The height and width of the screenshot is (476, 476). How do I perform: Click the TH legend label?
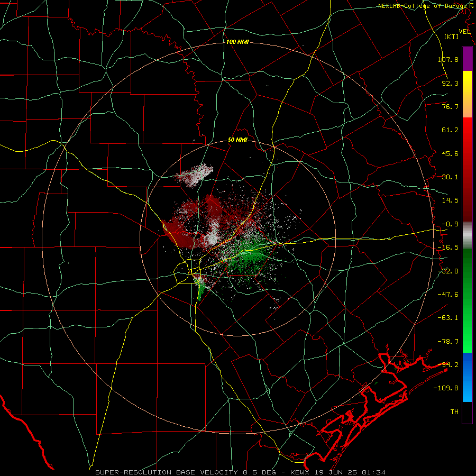pos(454,412)
